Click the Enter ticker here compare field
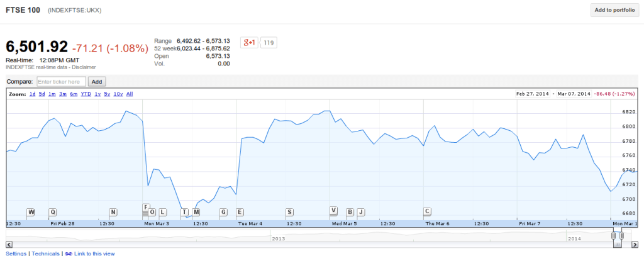Screen dimensions: 644x256 coord(62,81)
